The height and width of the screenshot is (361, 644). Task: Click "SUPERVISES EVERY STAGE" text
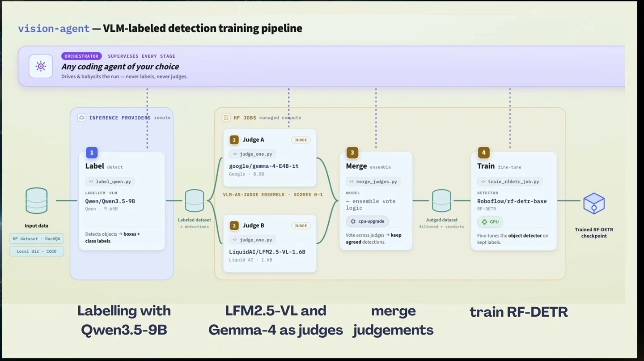click(142, 56)
